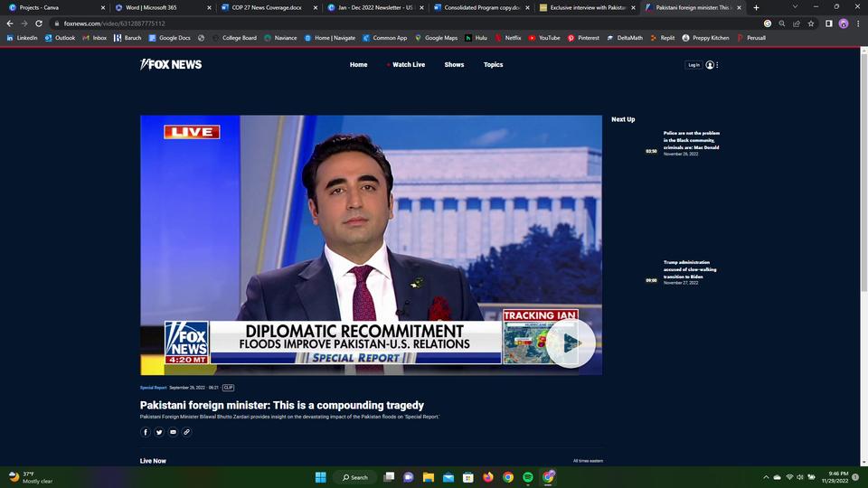Open the browser zoom magnifier icon
The image size is (868, 488).
click(781, 23)
